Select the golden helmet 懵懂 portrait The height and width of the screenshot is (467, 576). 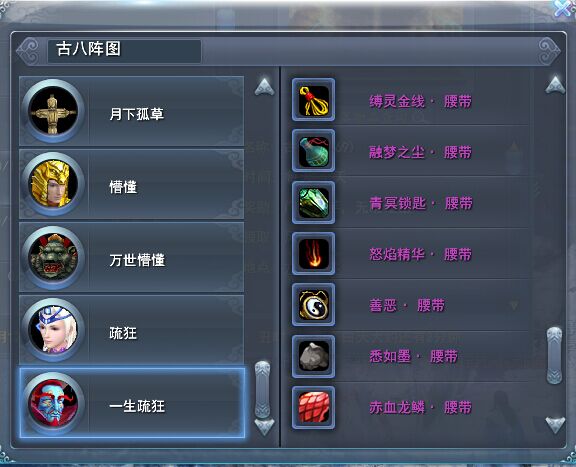53,184
